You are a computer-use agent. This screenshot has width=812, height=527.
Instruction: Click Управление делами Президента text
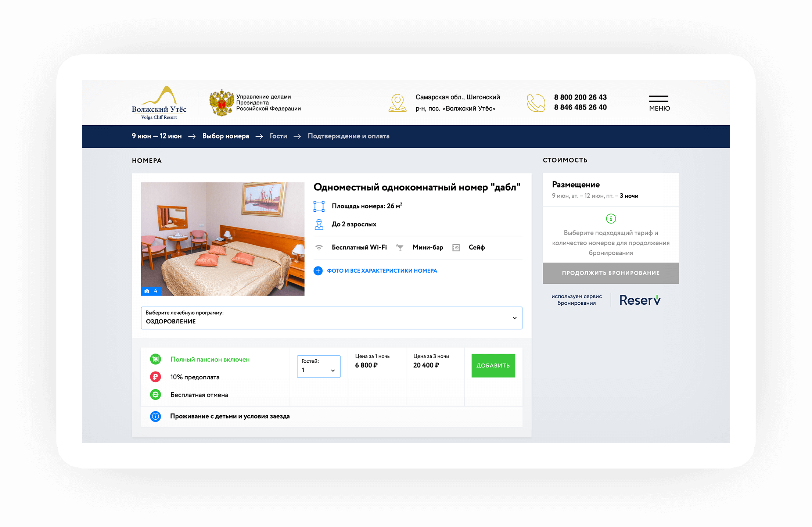[x=268, y=103]
